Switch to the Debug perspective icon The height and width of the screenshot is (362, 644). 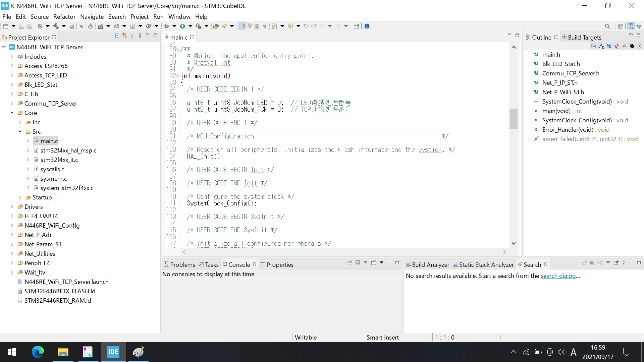pos(639,26)
